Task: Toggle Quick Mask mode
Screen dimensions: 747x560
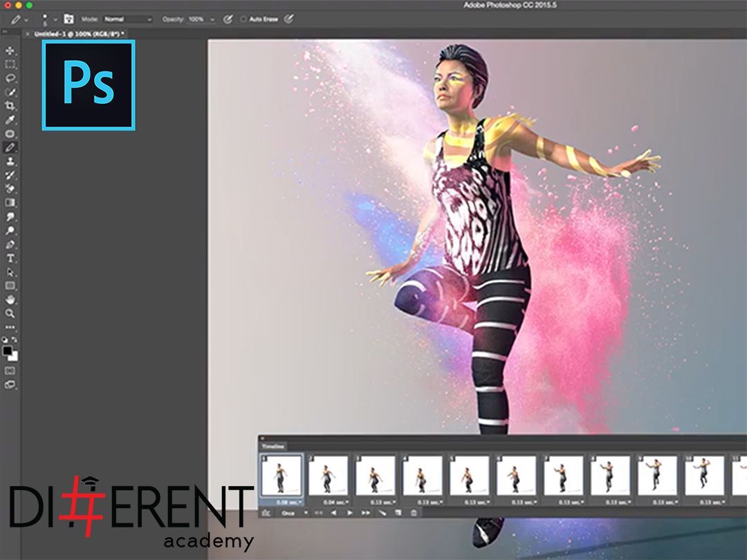Action: pos(10,371)
